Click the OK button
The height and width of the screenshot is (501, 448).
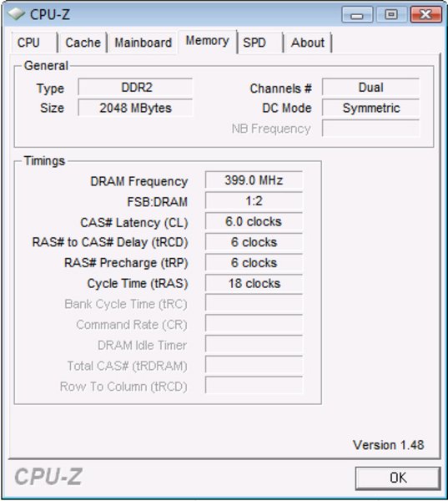point(398,478)
